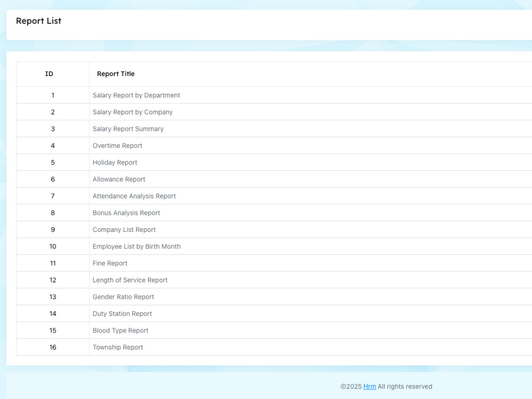
Task: Click ID cell number 5
Action: click(53, 162)
